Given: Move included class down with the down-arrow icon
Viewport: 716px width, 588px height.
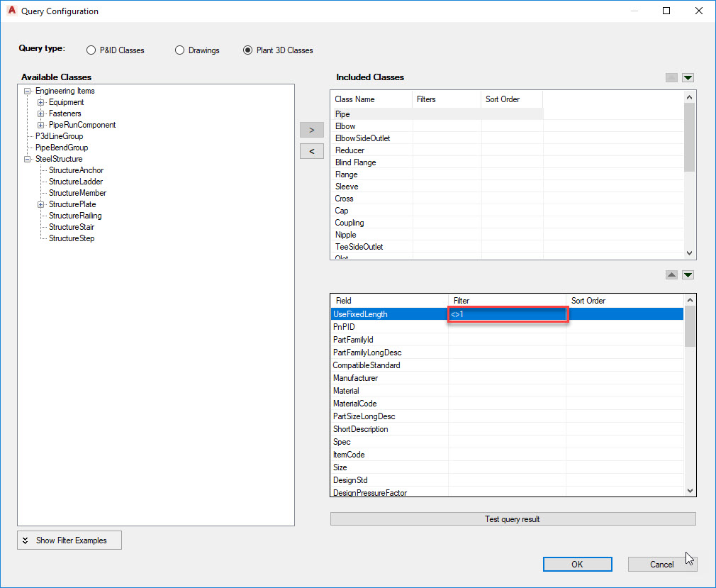Looking at the screenshot, I should (688, 77).
